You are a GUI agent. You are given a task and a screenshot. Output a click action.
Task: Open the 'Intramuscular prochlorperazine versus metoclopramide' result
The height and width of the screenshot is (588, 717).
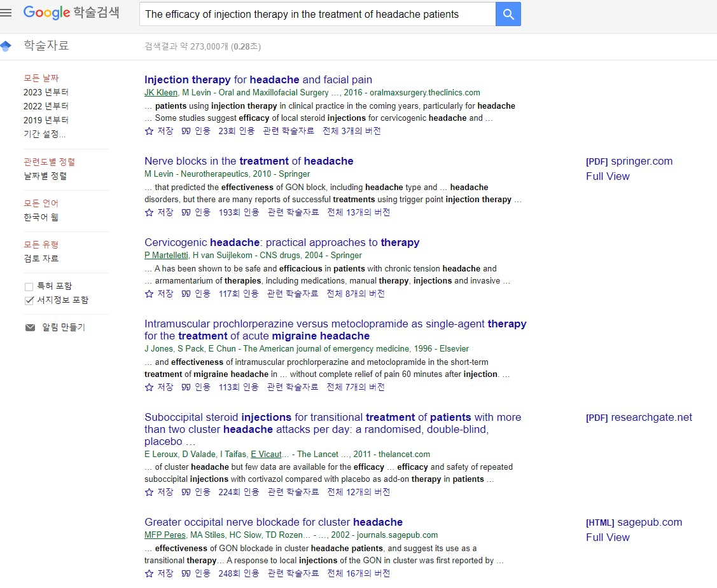[x=335, y=330]
